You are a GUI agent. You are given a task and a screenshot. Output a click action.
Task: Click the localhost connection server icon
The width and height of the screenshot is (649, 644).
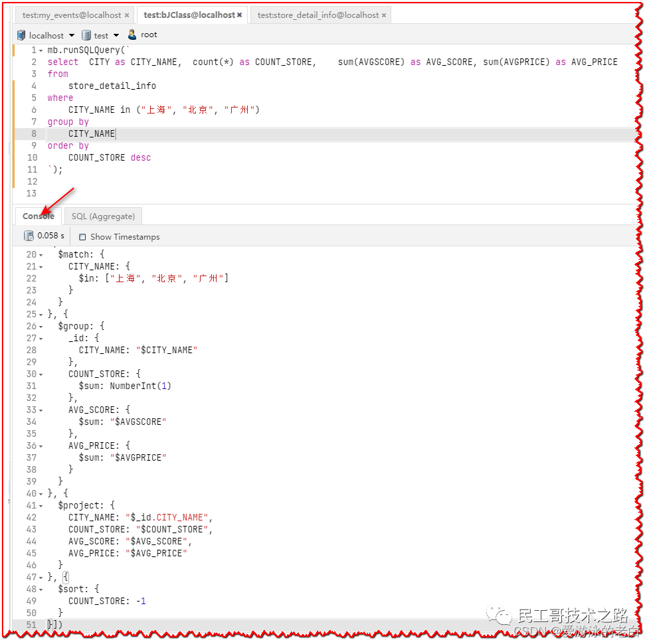(x=21, y=35)
